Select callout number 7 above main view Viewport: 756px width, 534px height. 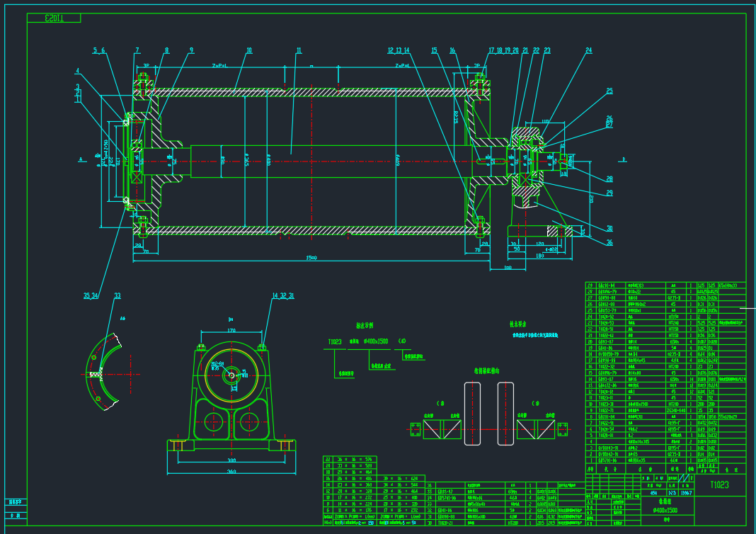pos(137,50)
